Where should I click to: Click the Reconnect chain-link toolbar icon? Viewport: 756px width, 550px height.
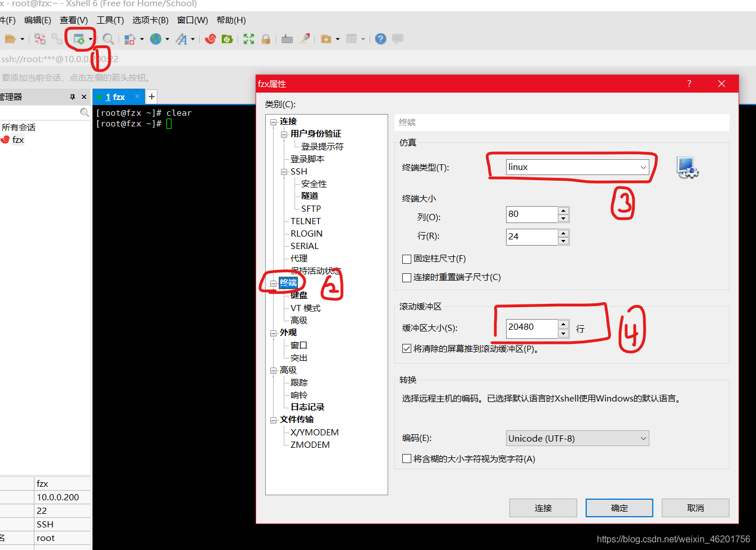[x=57, y=39]
